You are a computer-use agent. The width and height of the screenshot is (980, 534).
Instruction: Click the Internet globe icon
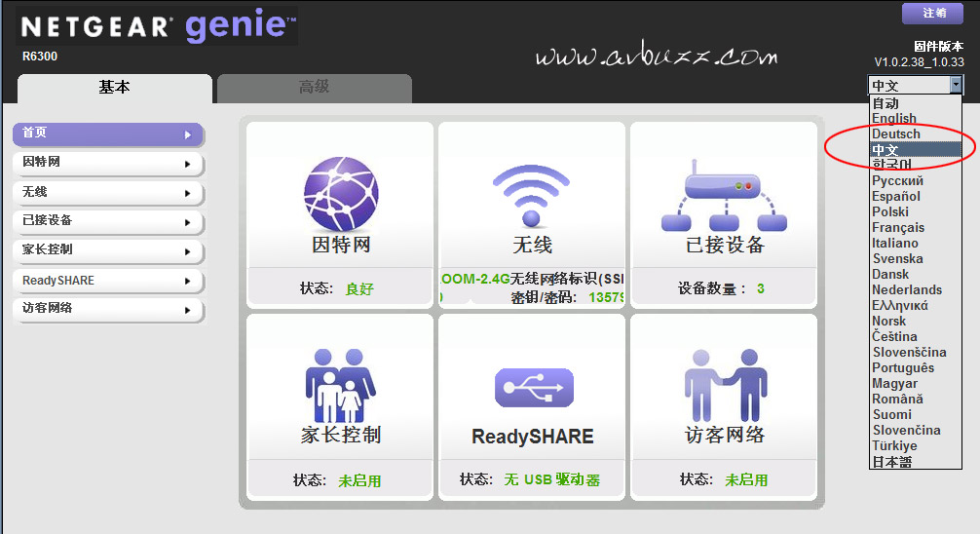(x=340, y=194)
